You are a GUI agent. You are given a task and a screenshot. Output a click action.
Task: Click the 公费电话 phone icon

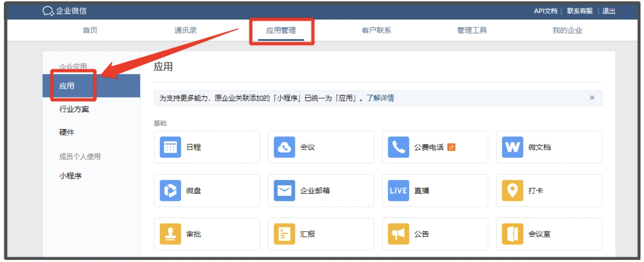point(398,147)
